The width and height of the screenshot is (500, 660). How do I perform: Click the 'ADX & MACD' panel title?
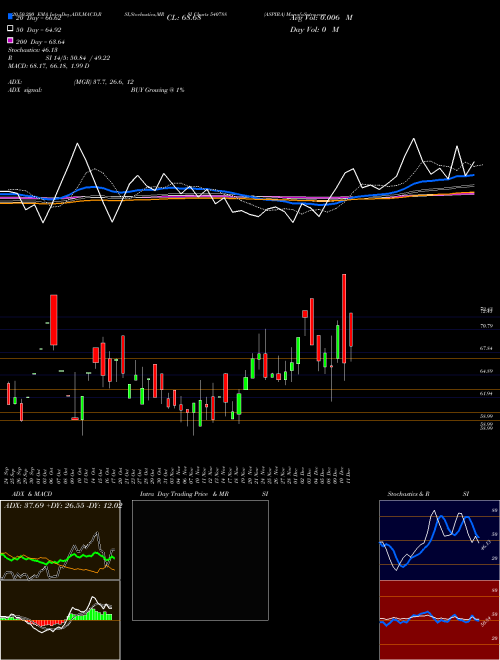click(32, 494)
